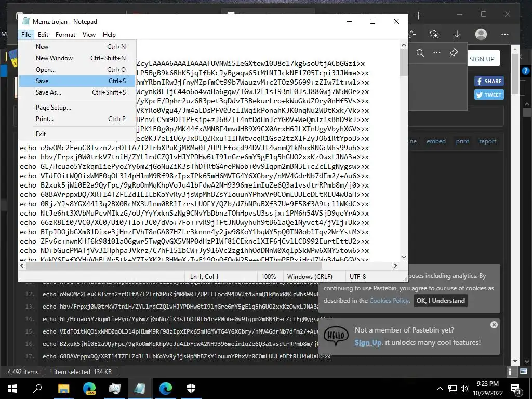Viewport: 532px width, 399px height.
Task: Click Exit in the File menu
Action: 77,134
